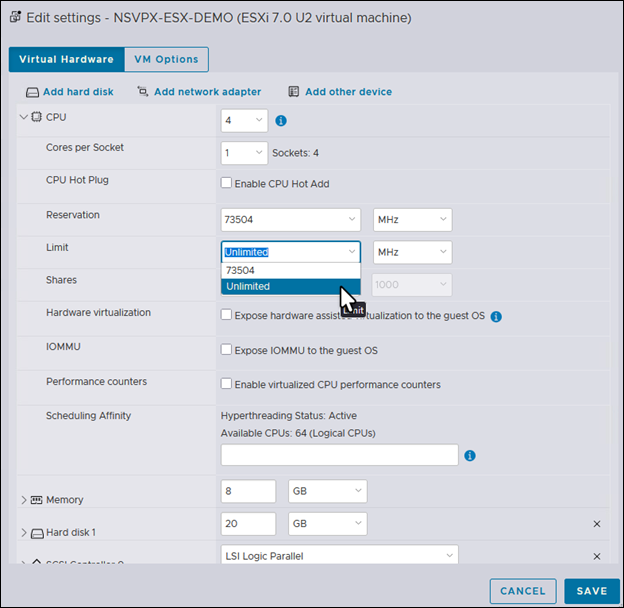
Task: Select 73504 from the Limit dropdown list
Action: pos(290,270)
